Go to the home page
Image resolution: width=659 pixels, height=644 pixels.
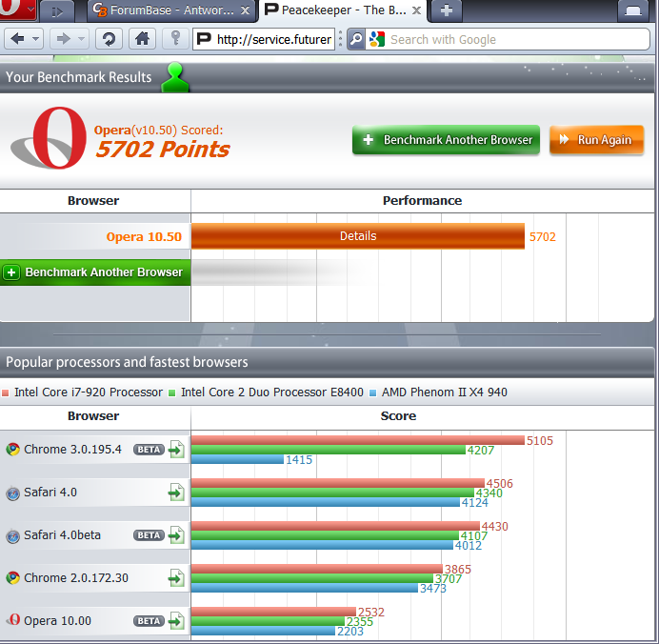(142, 39)
